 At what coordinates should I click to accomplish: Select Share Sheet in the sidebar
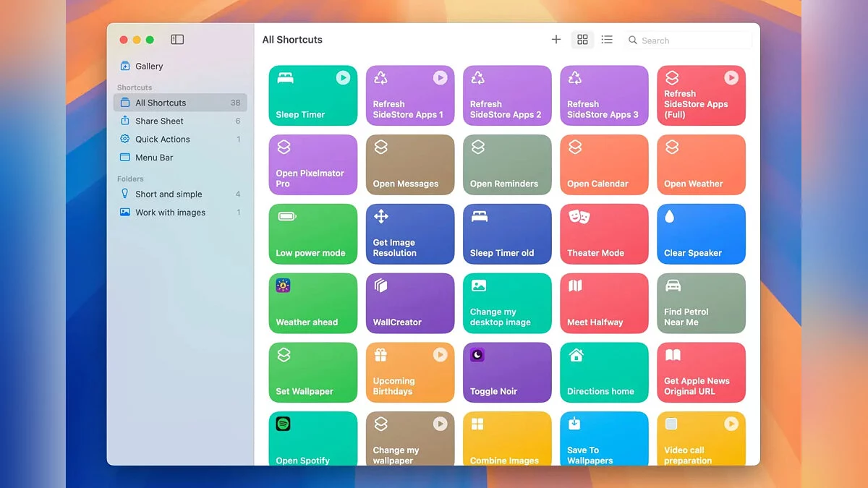pos(159,121)
